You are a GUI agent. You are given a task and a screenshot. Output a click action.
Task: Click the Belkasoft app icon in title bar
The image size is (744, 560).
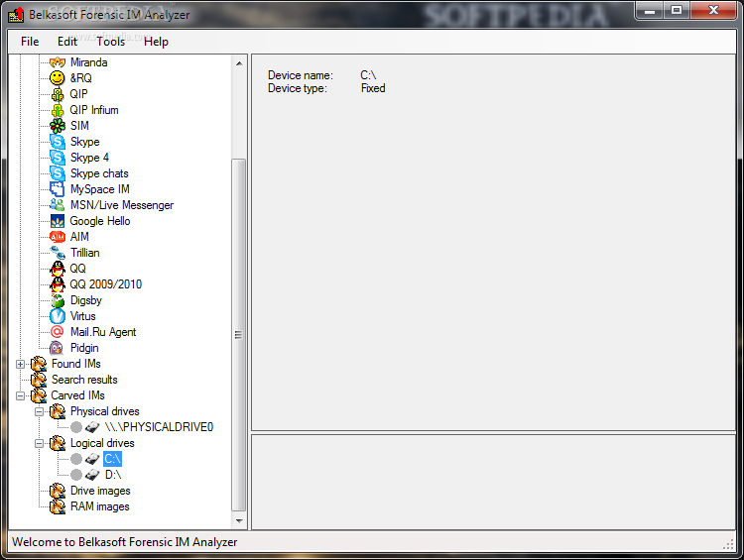(x=16, y=15)
